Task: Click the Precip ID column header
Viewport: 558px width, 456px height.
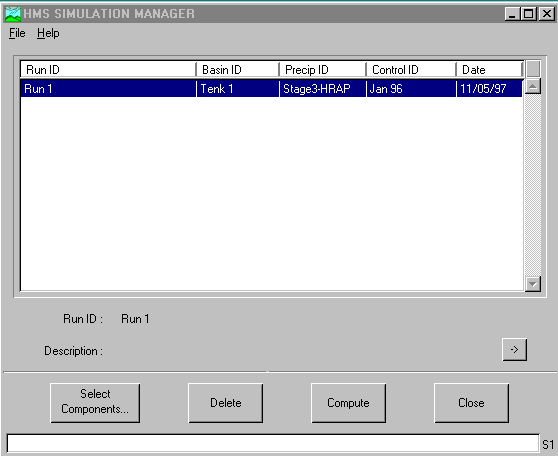Action: click(323, 69)
